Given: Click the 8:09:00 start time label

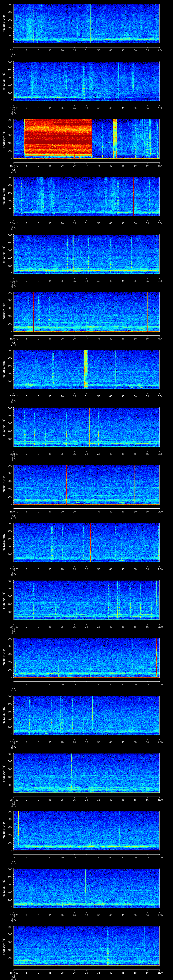Looking at the screenshot, I should coord(14,512).
